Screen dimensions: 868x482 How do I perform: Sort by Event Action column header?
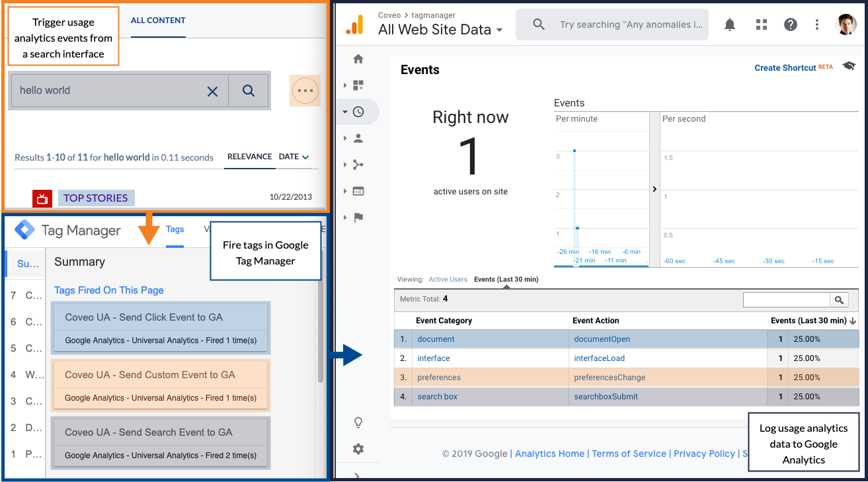coord(596,321)
